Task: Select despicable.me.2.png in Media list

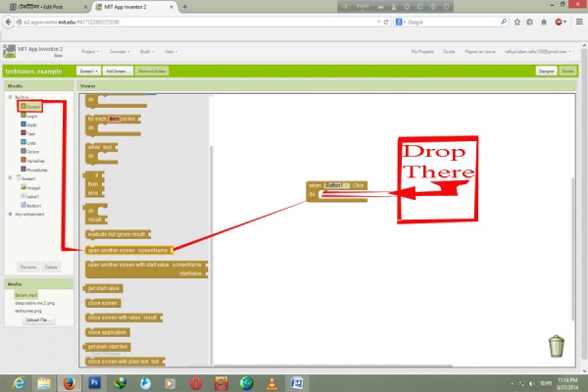Action: tap(34, 303)
